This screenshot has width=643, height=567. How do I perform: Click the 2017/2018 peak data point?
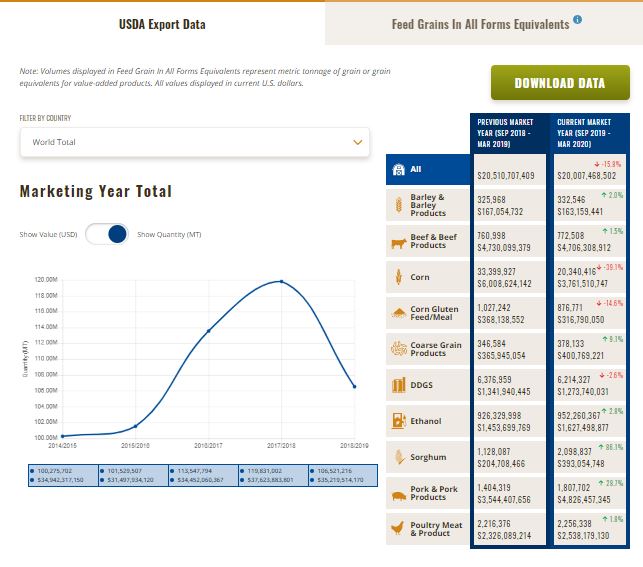click(281, 281)
